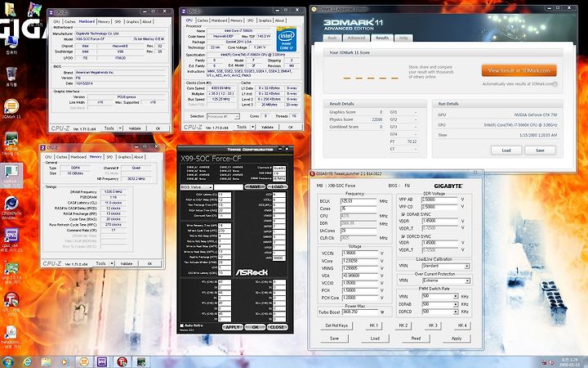Open About tab in the Memory CPU-Z window
The height and width of the screenshot is (368, 588).
pyautogui.click(x=139, y=157)
